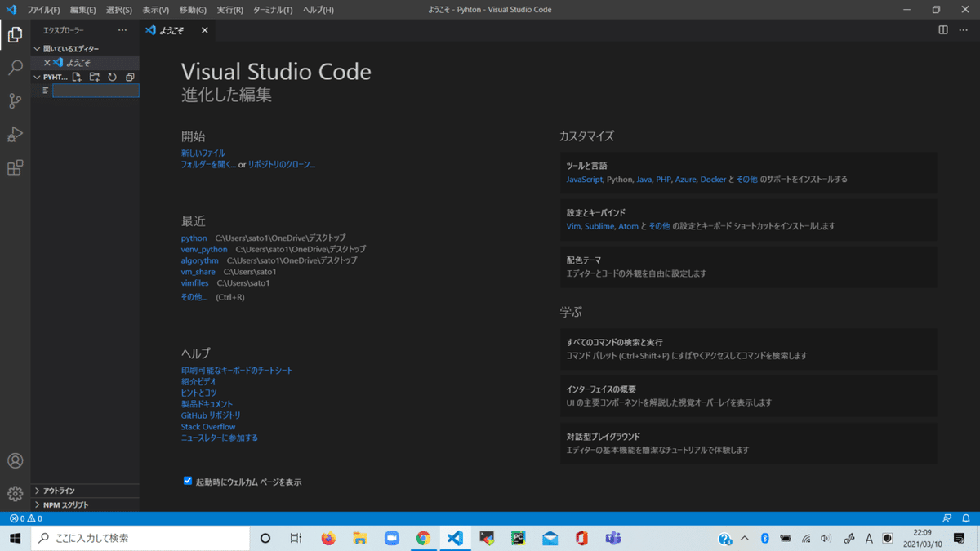Click the リポジトリのクローン... link

click(x=282, y=164)
